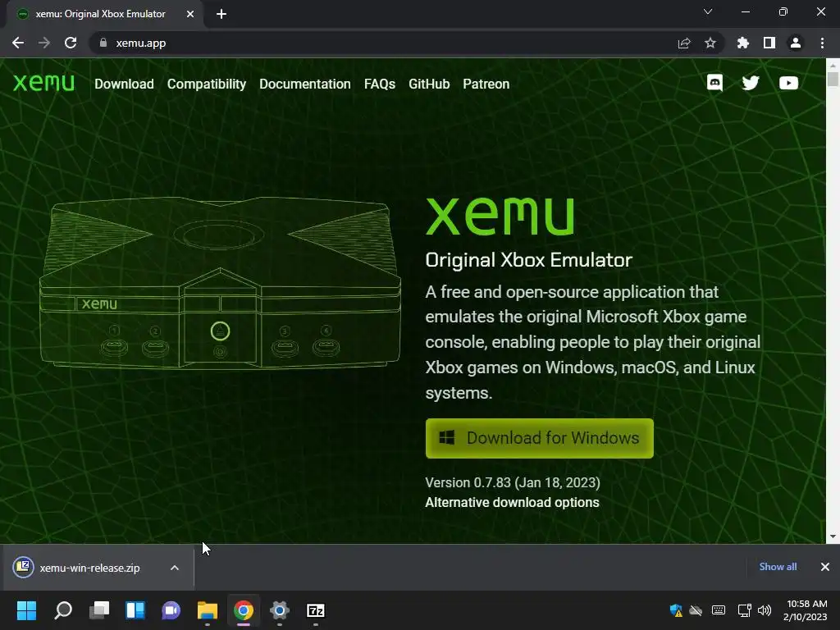
Task: Open new browser tab plus button
Action: (x=221, y=14)
